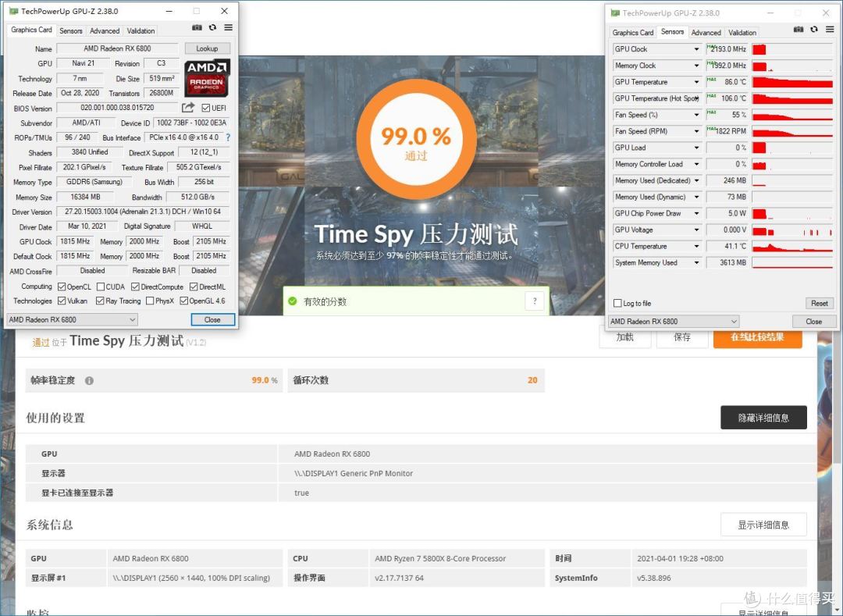Viewport: 843px width, 616px height.
Task: Click the GPU Name field AMD Radeon RX 6800
Action: [117, 48]
